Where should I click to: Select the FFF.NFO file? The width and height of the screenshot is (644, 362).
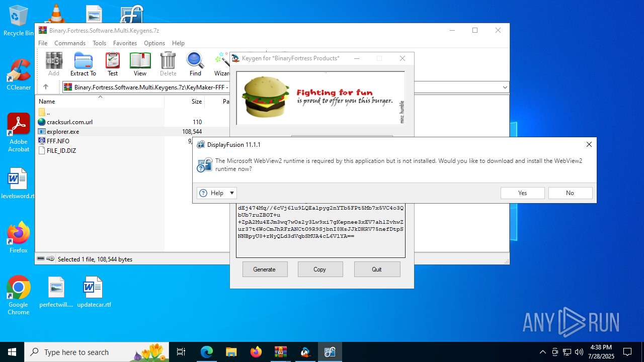(58, 141)
